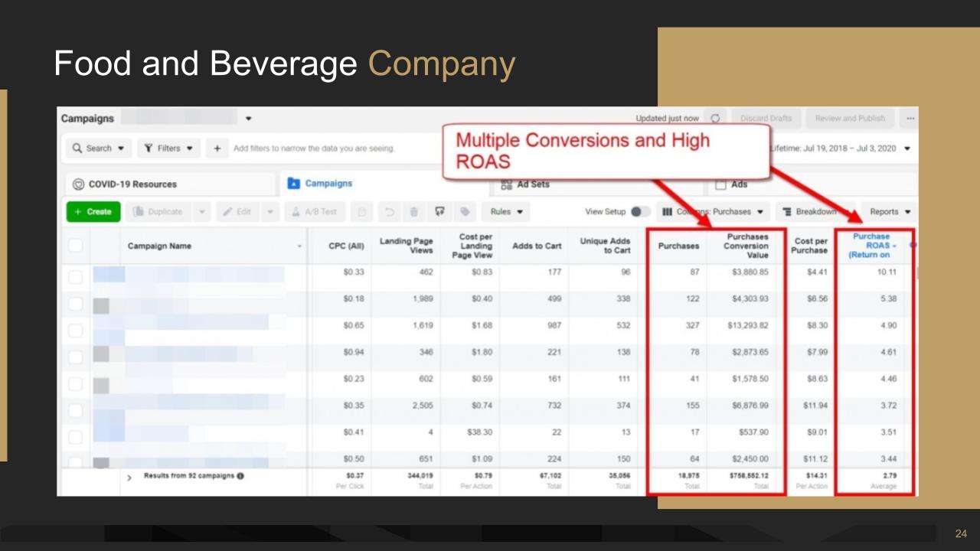
Task: Open the Breakdown dropdown
Action: click(x=815, y=211)
